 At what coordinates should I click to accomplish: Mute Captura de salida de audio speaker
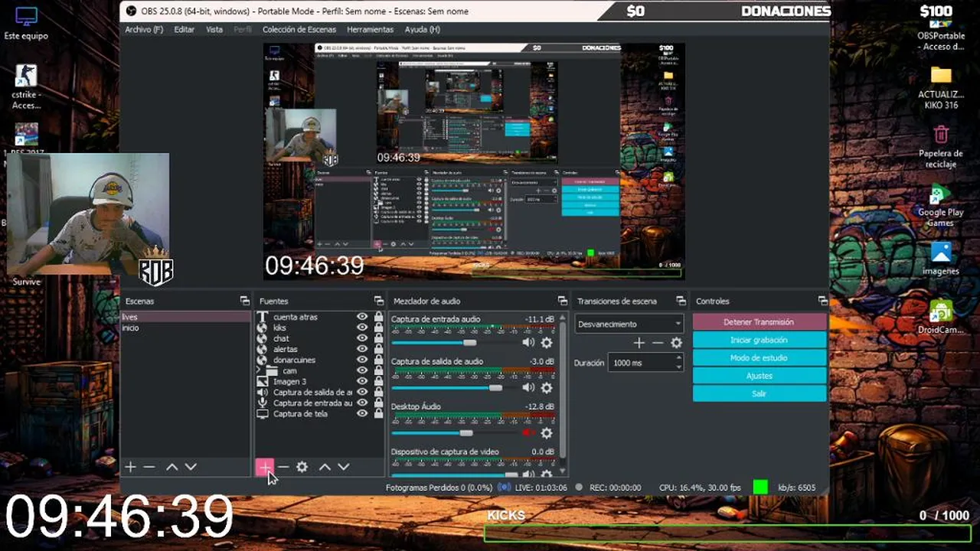(x=528, y=388)
